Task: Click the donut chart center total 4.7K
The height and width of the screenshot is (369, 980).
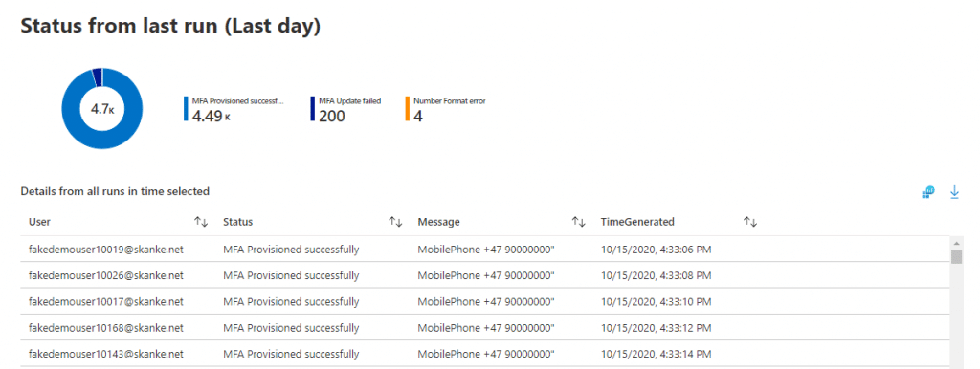Action: coord(101,109)
